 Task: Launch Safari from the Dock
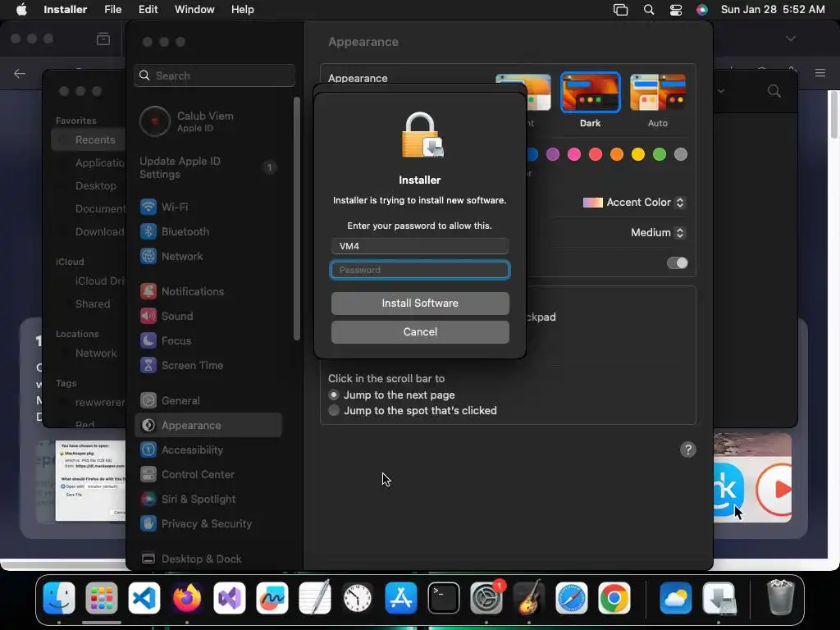(x=572, y=598)
